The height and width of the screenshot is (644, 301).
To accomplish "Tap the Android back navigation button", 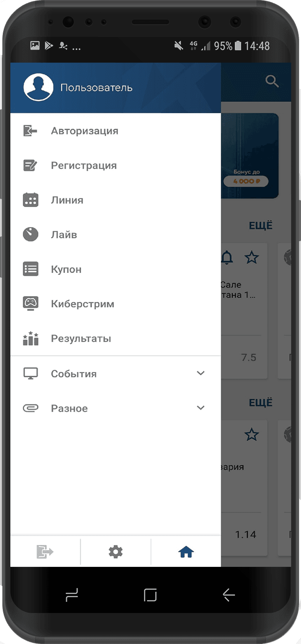I will tap(229, 594).
